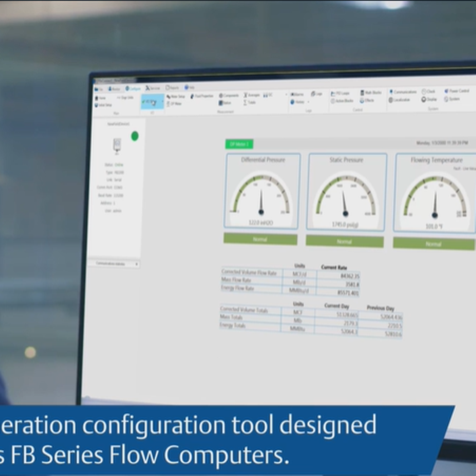Click the Energy Flow Rate row label
This screenshot has height=476, width=476.
click(238, 288)
